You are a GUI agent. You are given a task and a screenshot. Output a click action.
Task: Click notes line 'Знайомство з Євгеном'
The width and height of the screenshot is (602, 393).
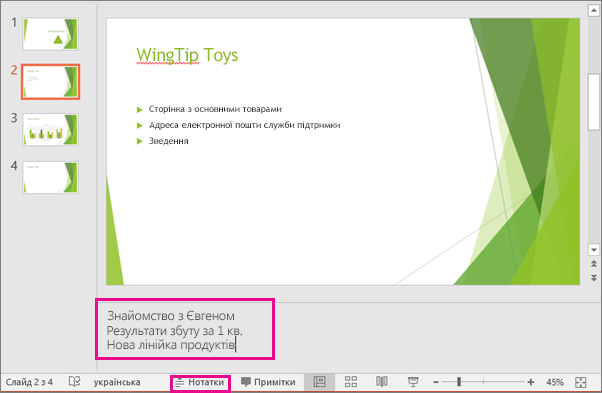tap(171, 316)
